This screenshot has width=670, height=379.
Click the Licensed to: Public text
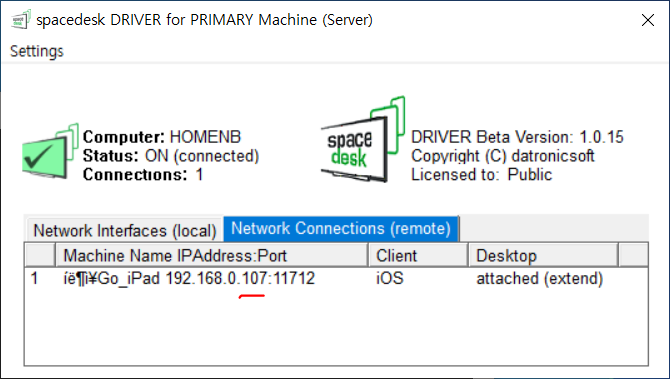click(x=482, y=174)
